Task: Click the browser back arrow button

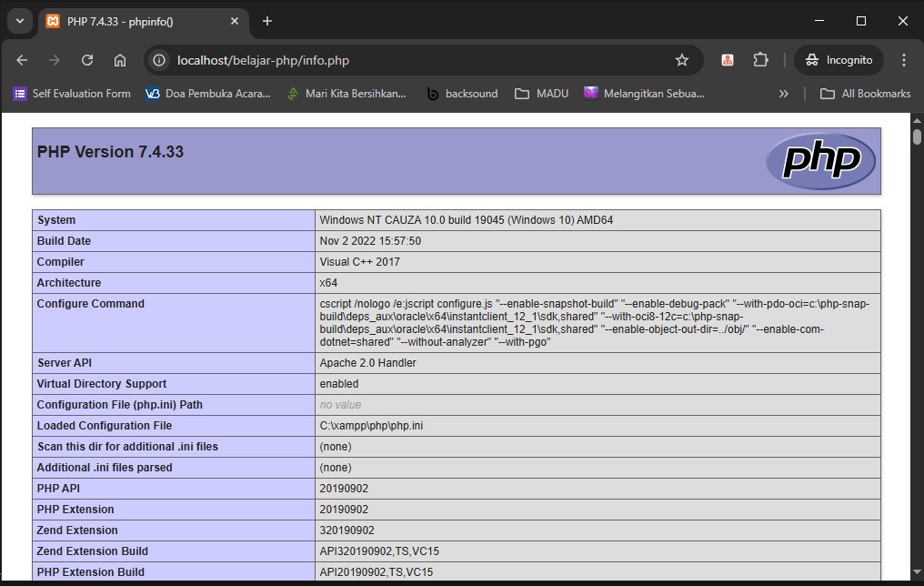Action: [22, 60]
